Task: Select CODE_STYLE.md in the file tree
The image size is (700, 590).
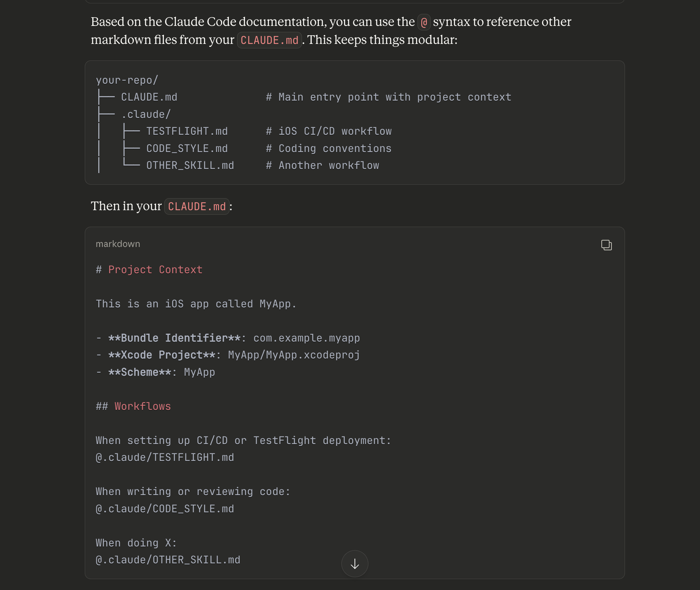Action: (187, 149)
